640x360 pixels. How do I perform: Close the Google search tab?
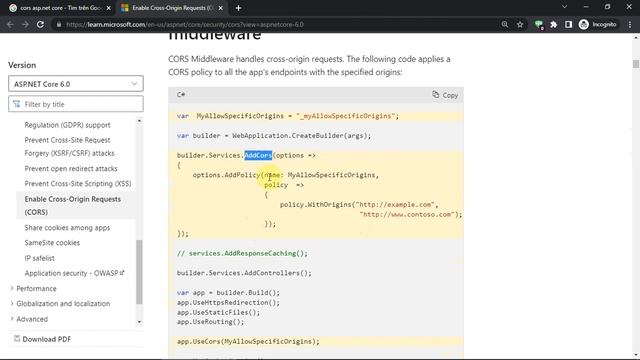click(109, 8)
